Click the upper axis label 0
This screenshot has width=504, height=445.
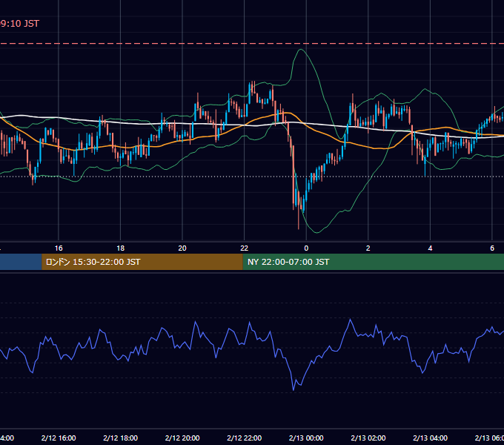point(306,248)
